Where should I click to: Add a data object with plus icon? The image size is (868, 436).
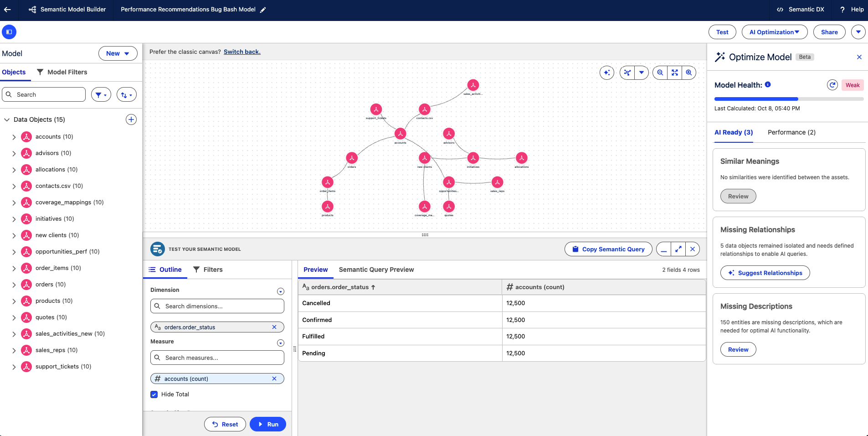[131, 119]
